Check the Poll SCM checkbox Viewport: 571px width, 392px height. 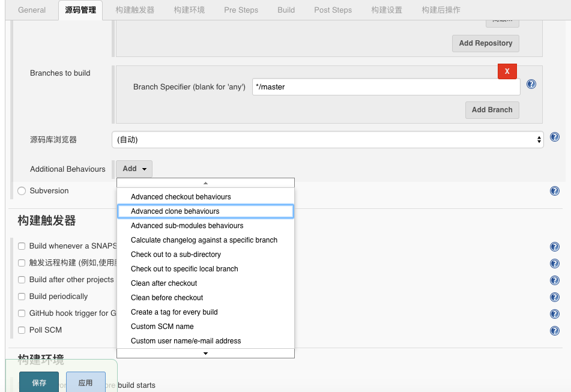(x=21, y=330)
